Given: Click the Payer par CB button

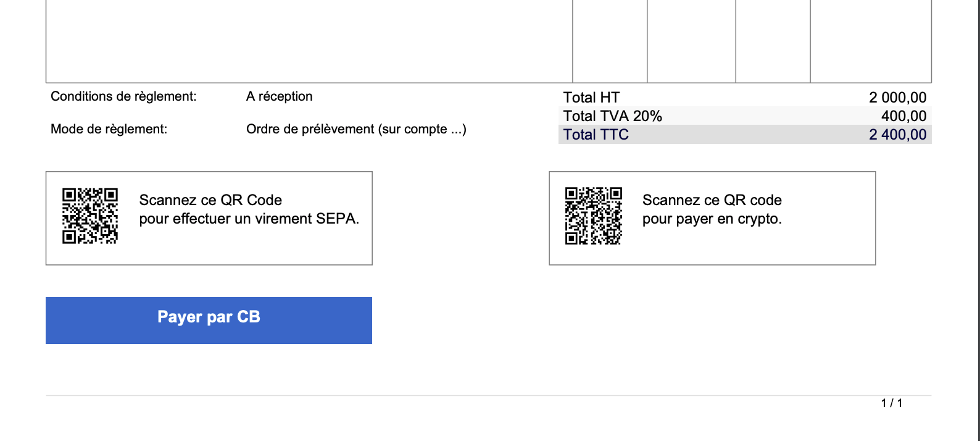Looking at the screenshot, I should (209, 320).
